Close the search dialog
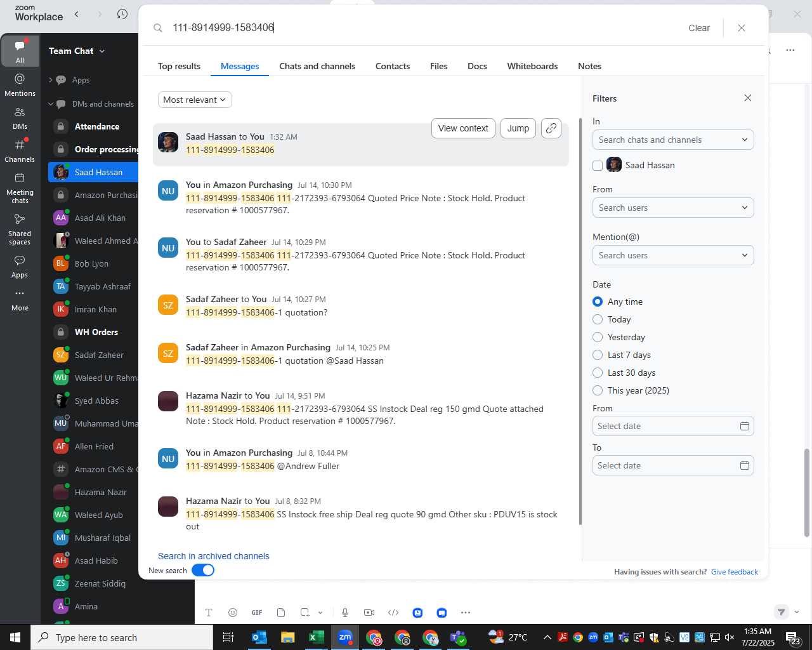 (x=742, y=28)
